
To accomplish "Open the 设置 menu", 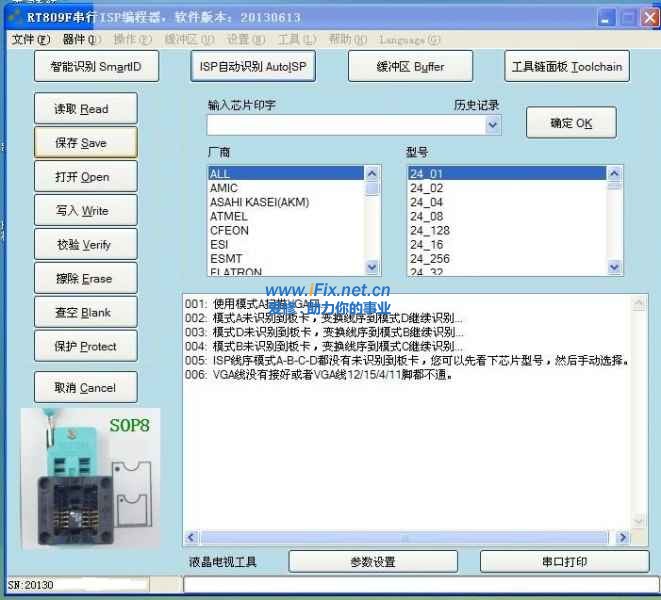I will (x=246, y=40).
